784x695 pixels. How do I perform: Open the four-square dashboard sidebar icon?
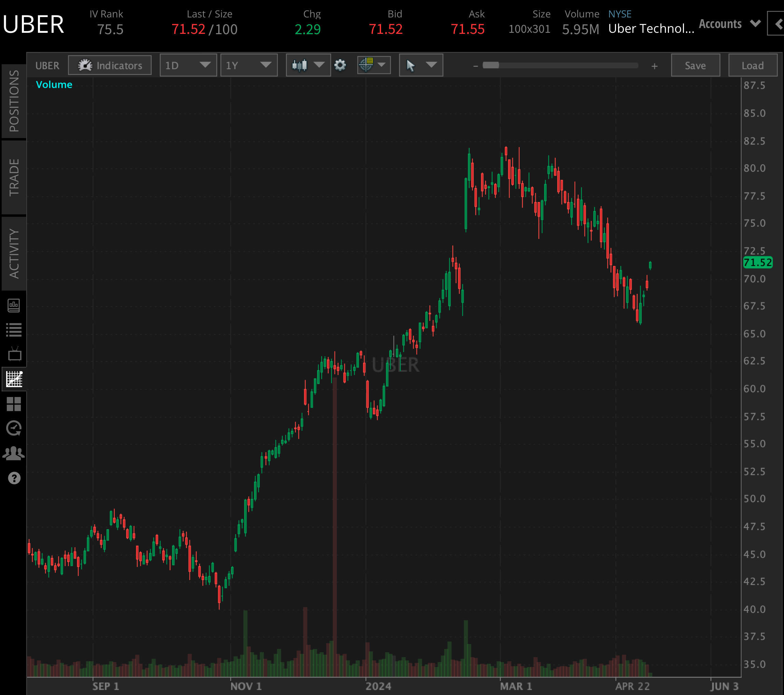(x=14, y=404)
